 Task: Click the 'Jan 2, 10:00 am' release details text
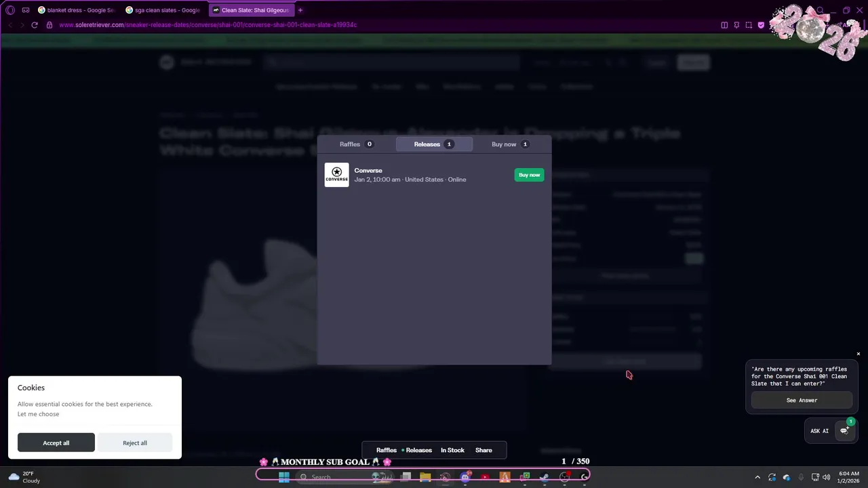click(x=410, y=180)
